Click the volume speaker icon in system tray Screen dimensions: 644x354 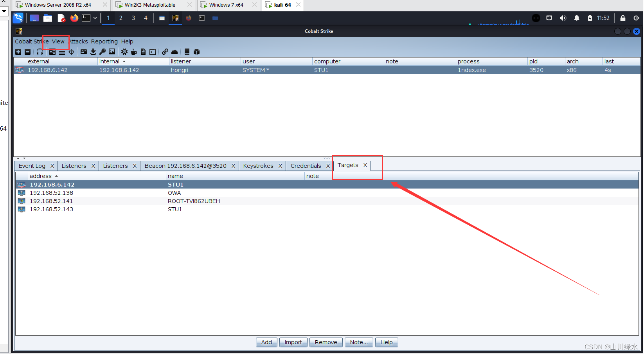pos(563,18)
